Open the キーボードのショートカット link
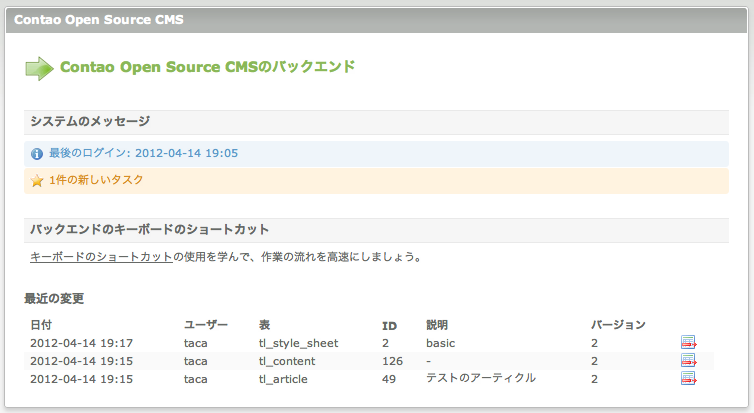The width and height of the screenshot is (754, 413). point(101,257)
